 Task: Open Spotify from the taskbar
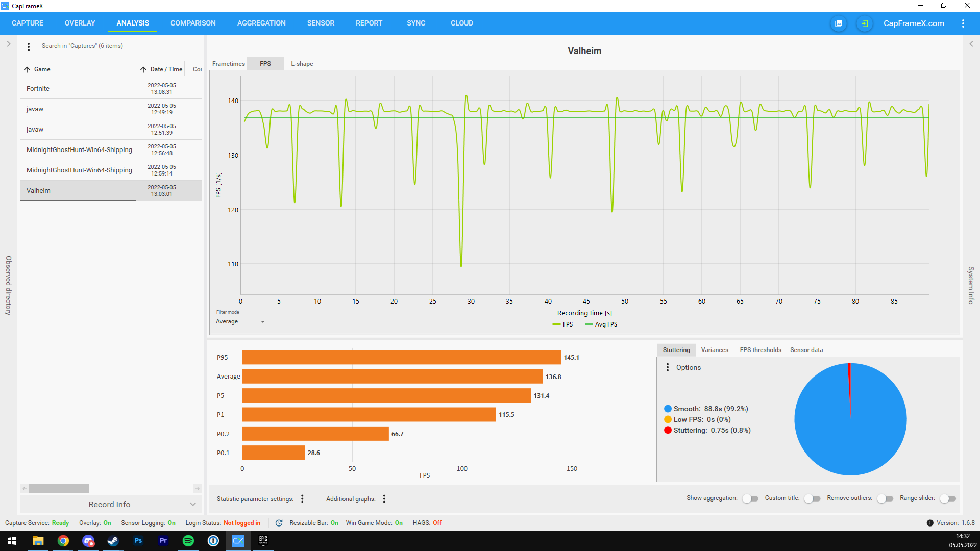[x=188, y=541]
